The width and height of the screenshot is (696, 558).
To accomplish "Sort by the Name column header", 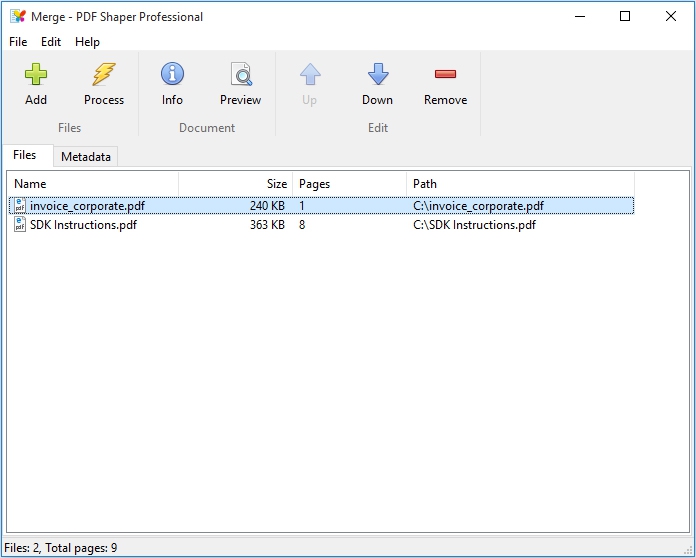I will click(93, 184).
